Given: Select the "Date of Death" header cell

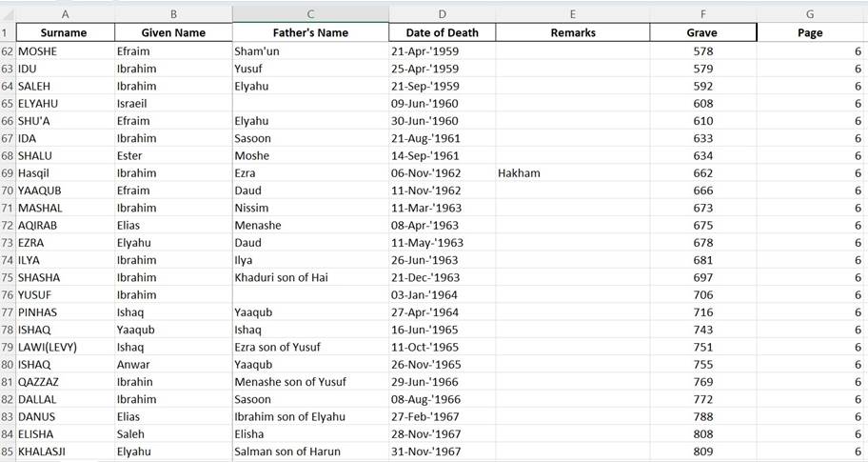Looking at the screenshot, I should tap(442, 32).
